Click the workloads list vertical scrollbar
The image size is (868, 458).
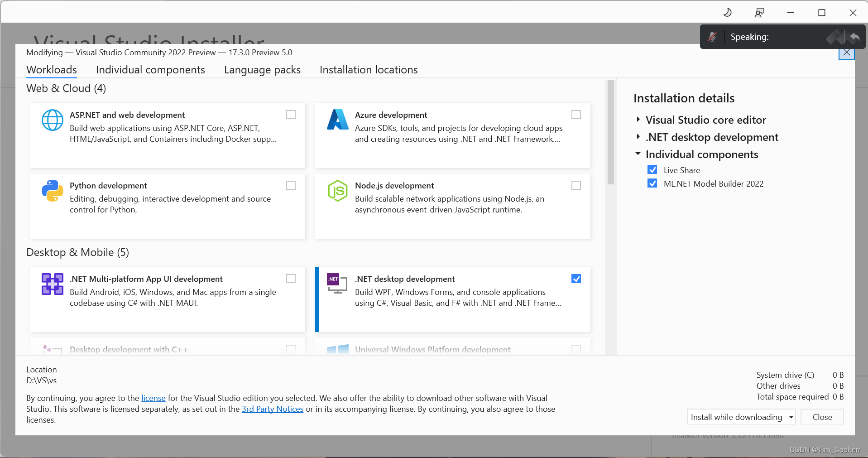611,133
